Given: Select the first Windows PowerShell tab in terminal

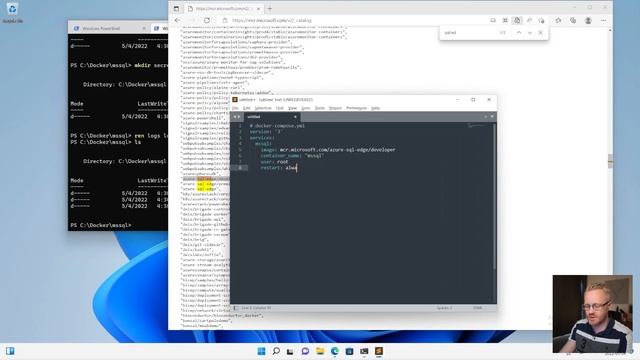Looking at the screenshot, I should tap(109, 28).
